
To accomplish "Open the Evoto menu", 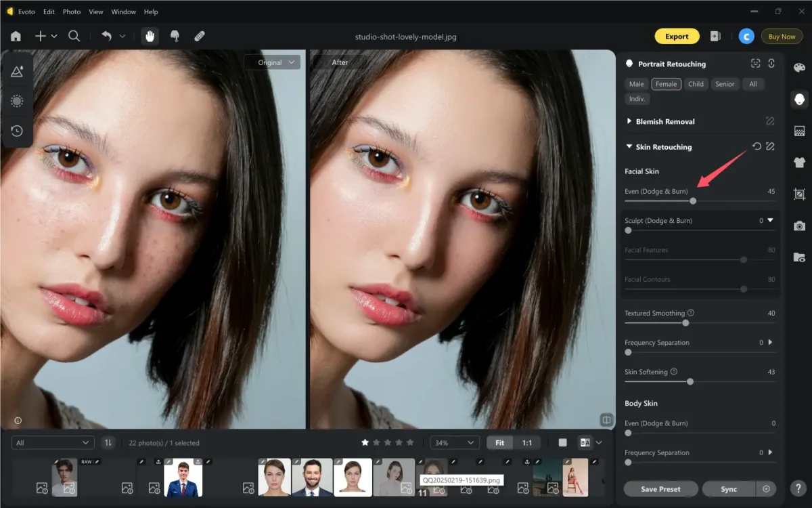I will coord(26,12).
